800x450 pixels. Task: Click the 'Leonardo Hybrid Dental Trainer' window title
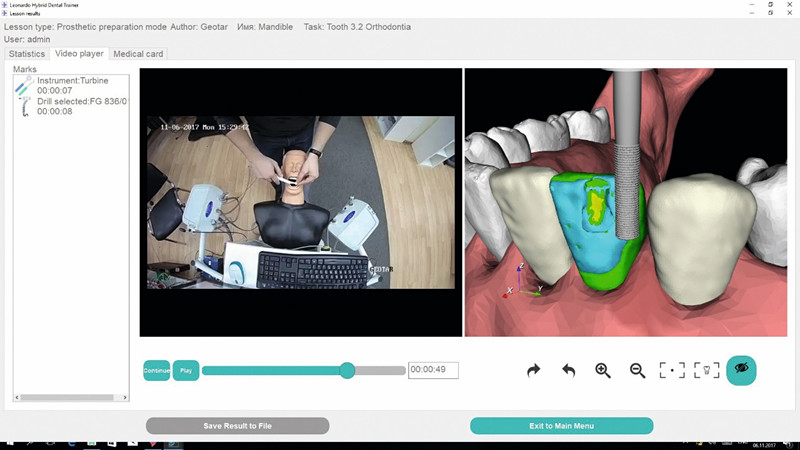pyautogui.click(x=44, y=5)
